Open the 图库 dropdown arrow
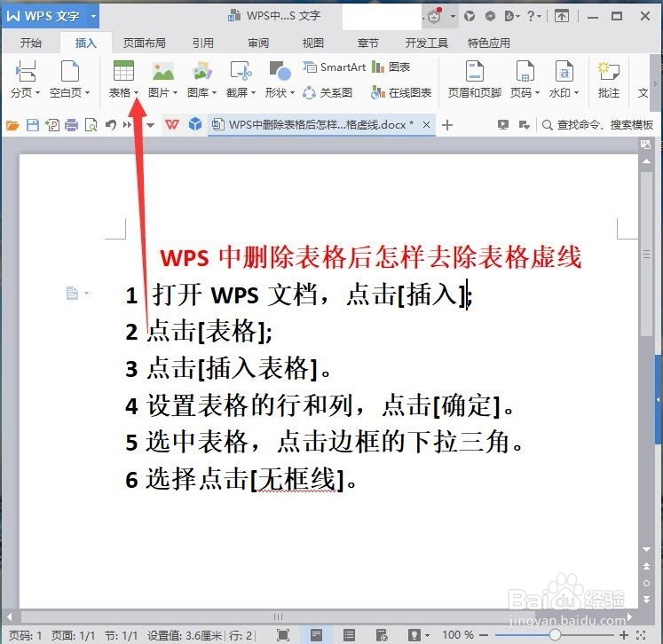Screen dimensions: 663x644 tap(214, 92)
